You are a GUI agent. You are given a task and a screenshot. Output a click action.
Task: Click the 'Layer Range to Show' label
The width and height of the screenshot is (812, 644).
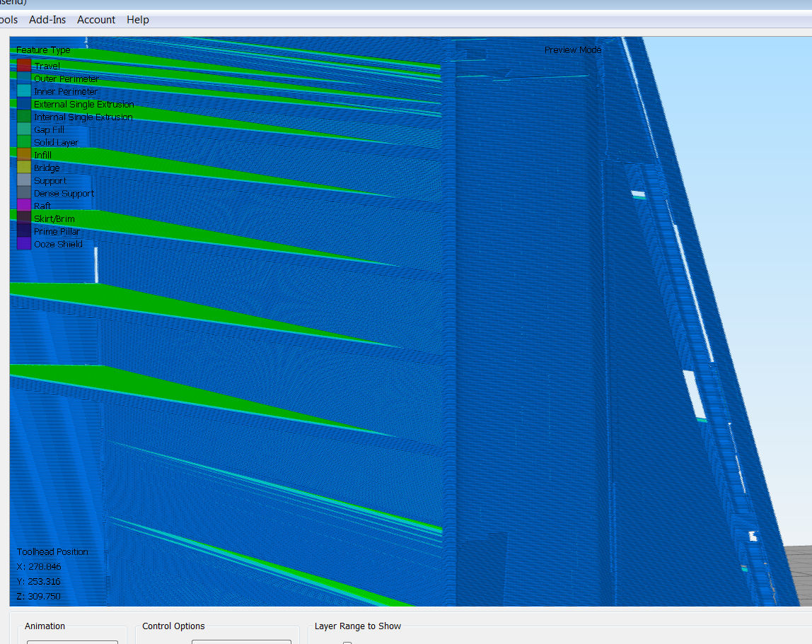click(358, 626)
